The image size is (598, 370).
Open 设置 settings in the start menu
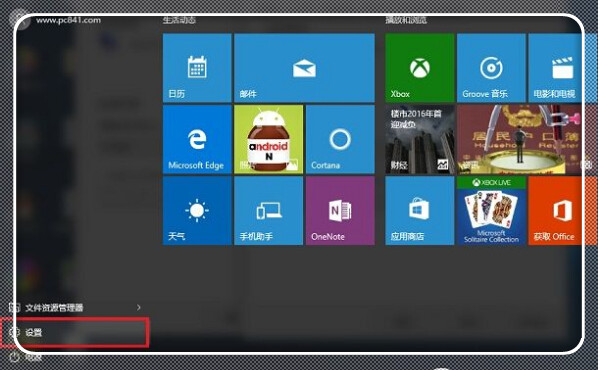[x=75, y=333]
